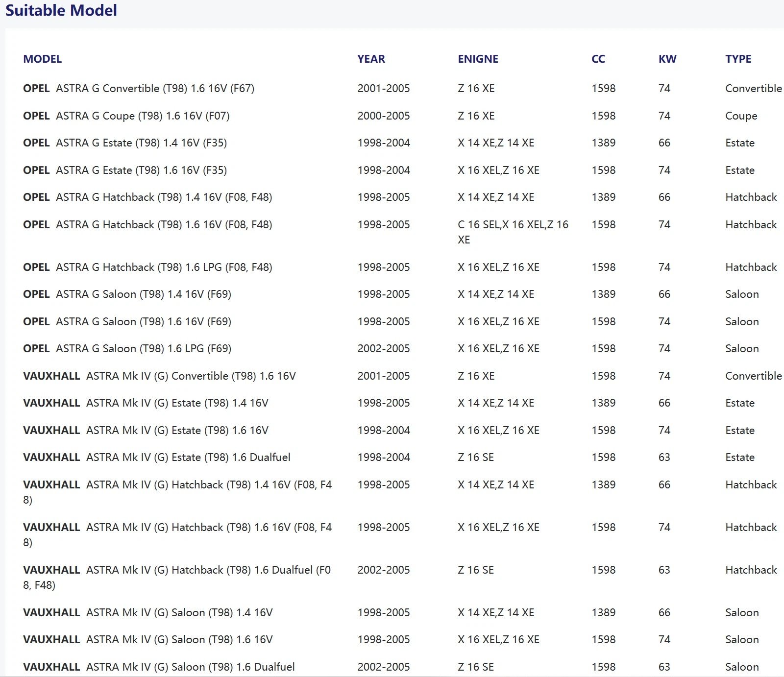The height and width of the screenshot is (677, 784).
Task: Click the MODEL column header
Action: coord(43,59)
